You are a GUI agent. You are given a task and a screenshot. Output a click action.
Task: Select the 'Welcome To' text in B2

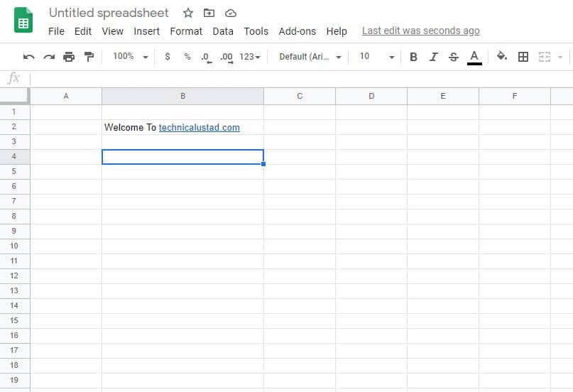[x=130, y=128]
